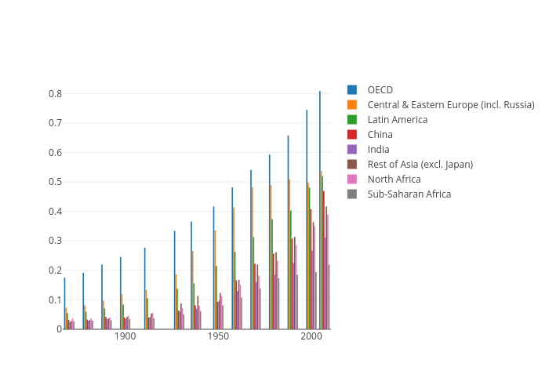This screenshot has height=392, width=549.
Task: Click the pink North Africa legend swatch
Action: click(352, 179)
